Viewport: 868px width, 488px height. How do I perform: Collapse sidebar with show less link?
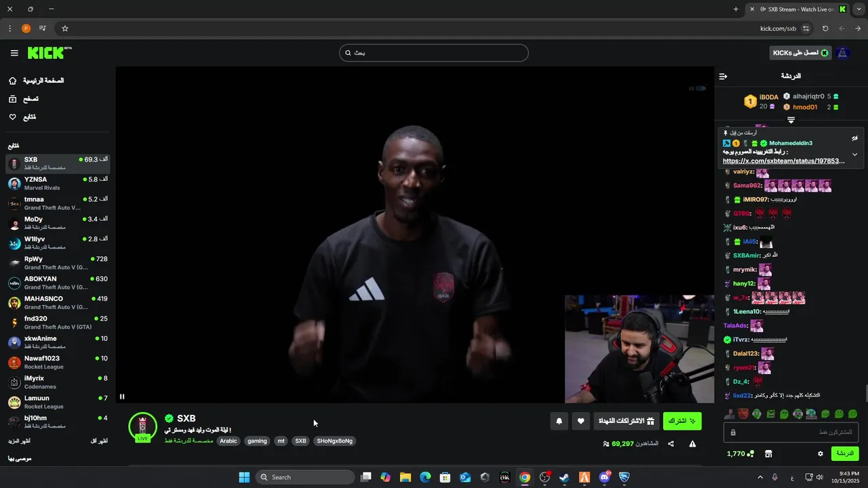pos(99,441)
